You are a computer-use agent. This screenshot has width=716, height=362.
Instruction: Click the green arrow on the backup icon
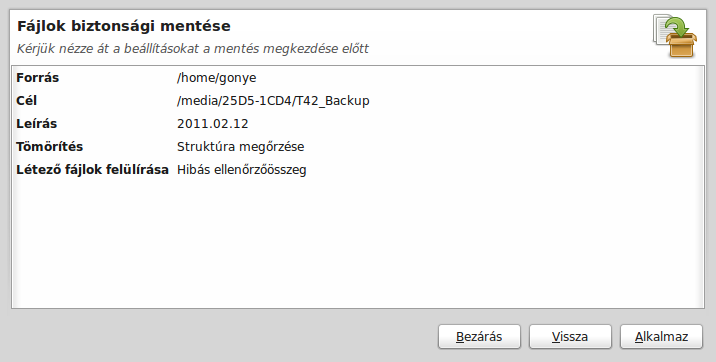(x=679, y=27)
